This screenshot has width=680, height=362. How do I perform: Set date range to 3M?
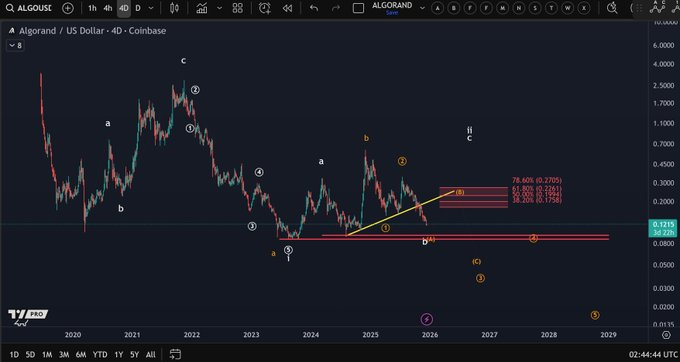64,355
